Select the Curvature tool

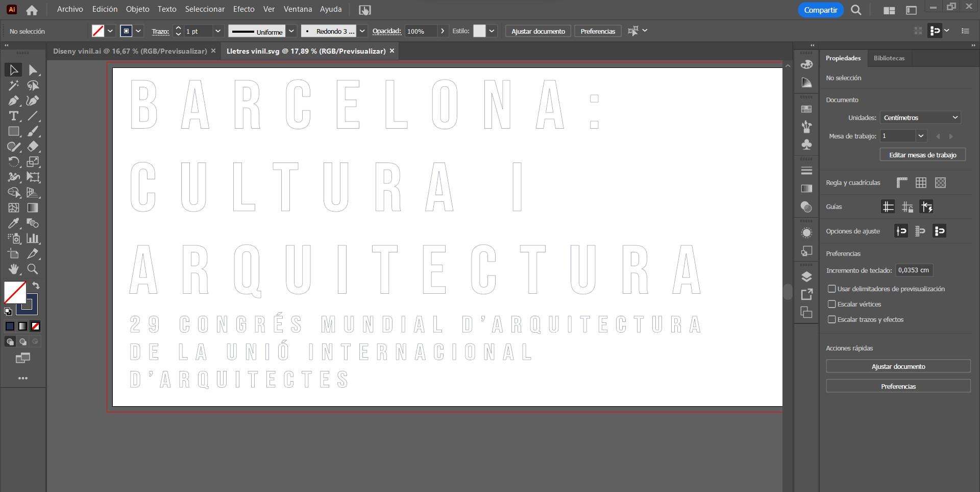coord(33,101)
